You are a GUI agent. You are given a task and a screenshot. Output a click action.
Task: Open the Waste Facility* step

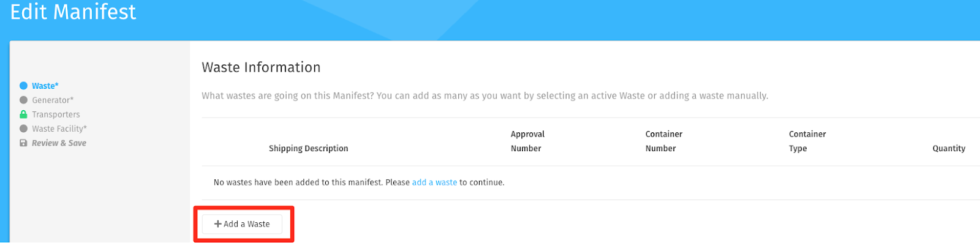[x=59, y=129]
